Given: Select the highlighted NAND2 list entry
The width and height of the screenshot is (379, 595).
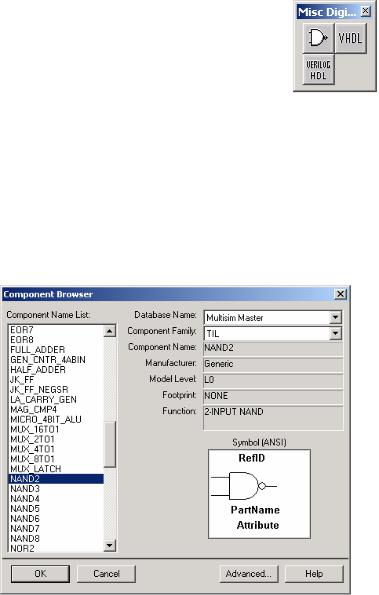Looking at the screenshot, I should (56, 479).
